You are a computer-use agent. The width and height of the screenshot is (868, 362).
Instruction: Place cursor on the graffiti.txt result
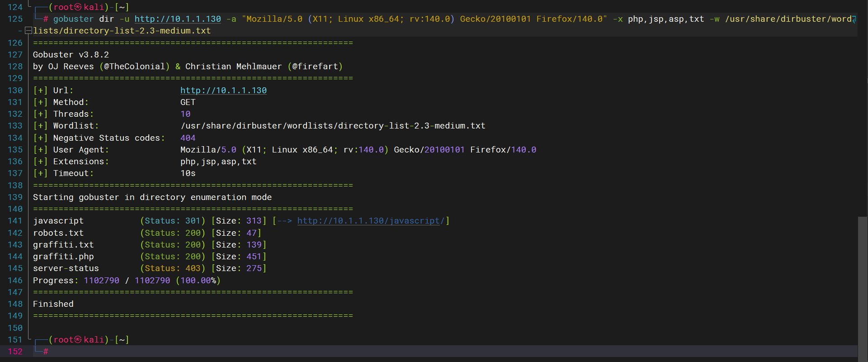63,245
